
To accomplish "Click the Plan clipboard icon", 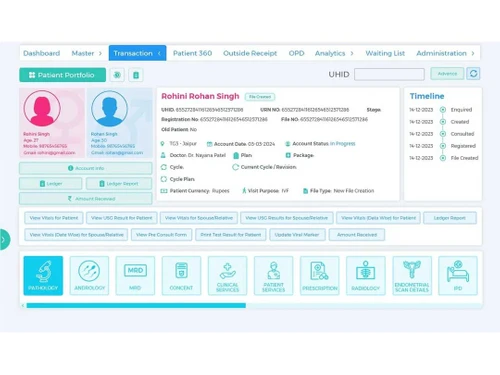I will [x=236, y=155].
